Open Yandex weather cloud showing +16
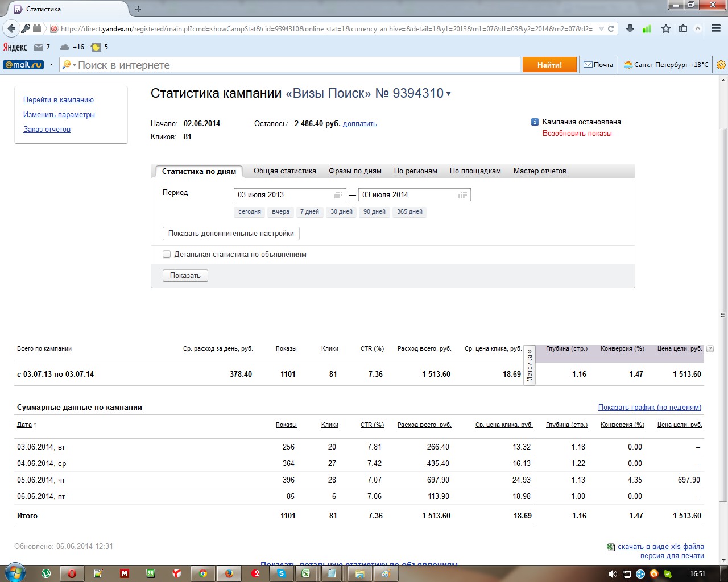This screenshot has width=728, height=582. [72, 47]
